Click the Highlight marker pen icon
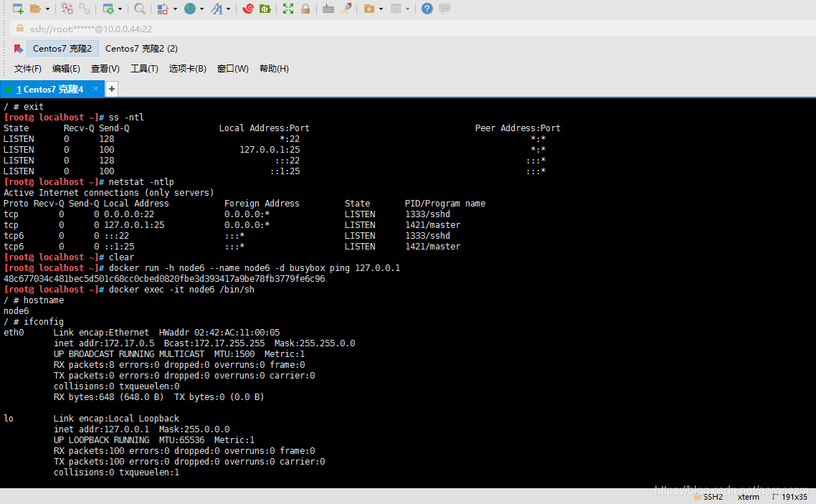The width and height of the screenshot is (816, 504). (x=346, y=9)
